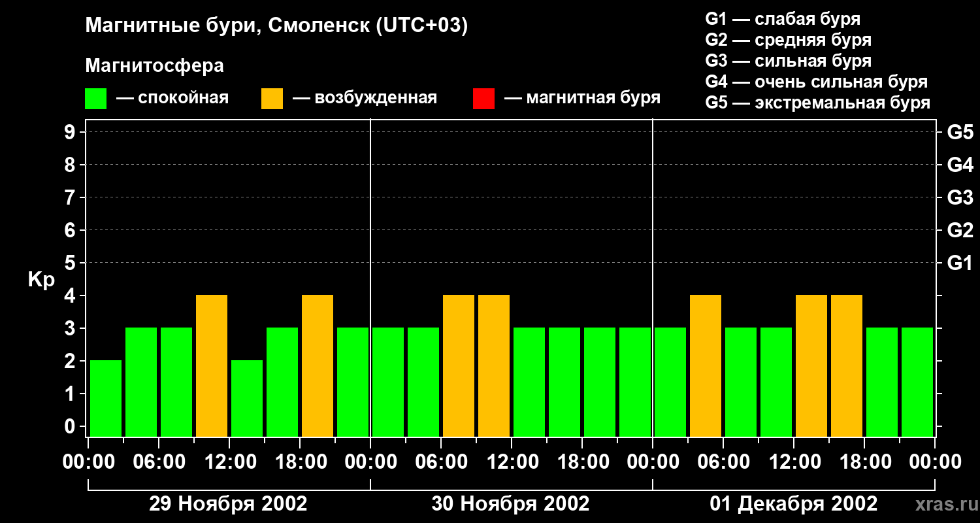
Task: Click the 00:00–03:00 green bar on 30 November
Action: pyautogui.click(x=388, y=382)
